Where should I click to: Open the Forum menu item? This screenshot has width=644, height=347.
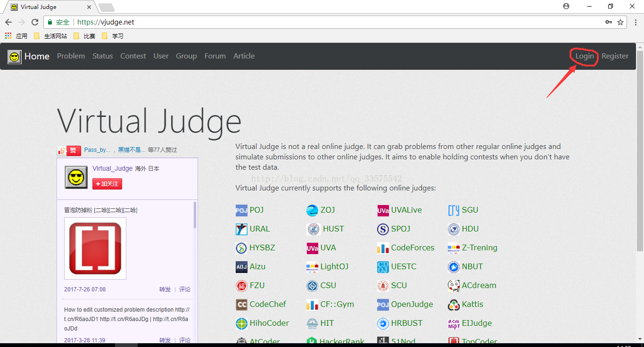pos(215,56)
